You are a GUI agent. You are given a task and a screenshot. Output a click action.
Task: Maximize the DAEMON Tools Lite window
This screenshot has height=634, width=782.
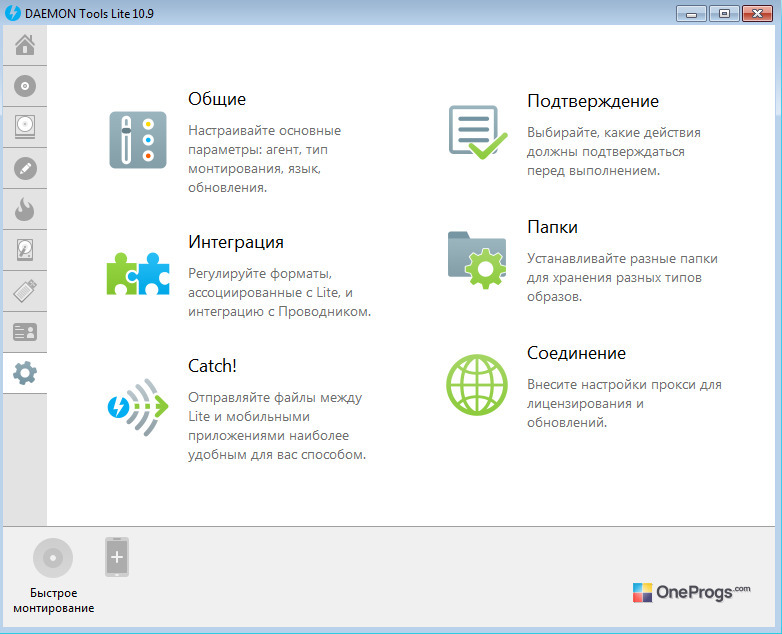[724, 13]
